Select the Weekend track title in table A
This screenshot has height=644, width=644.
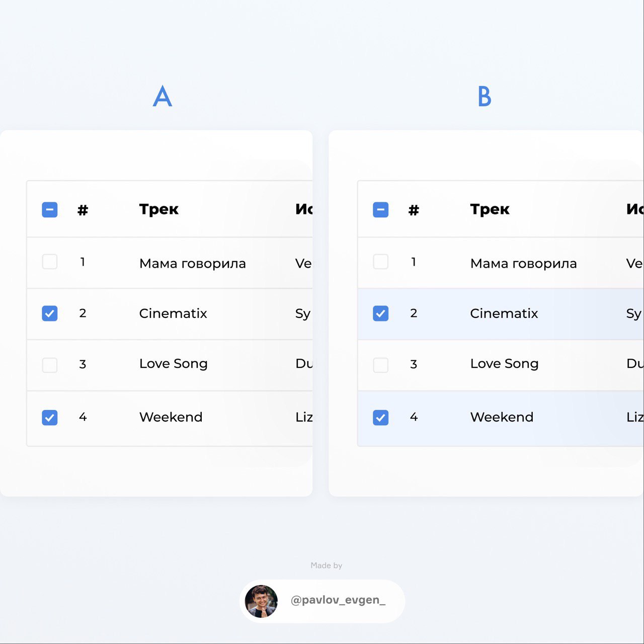coord(171,417)
